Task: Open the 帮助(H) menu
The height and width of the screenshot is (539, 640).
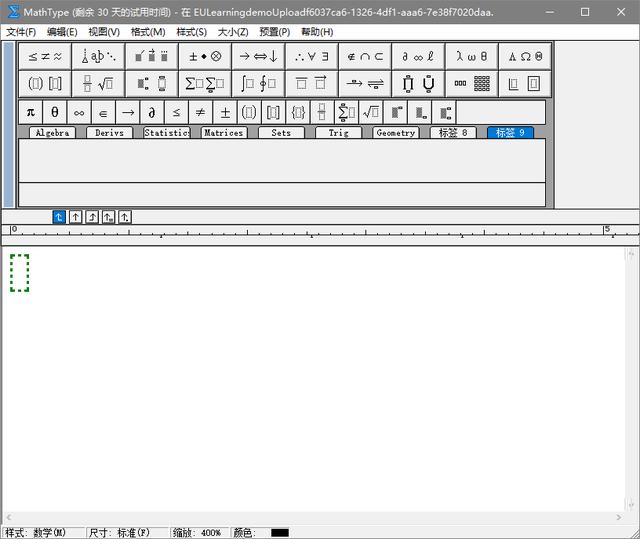Action: 317,32
